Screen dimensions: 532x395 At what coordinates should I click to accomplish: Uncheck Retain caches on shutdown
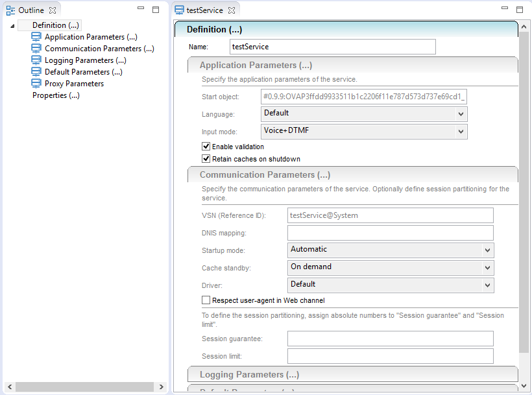[205, 159]
